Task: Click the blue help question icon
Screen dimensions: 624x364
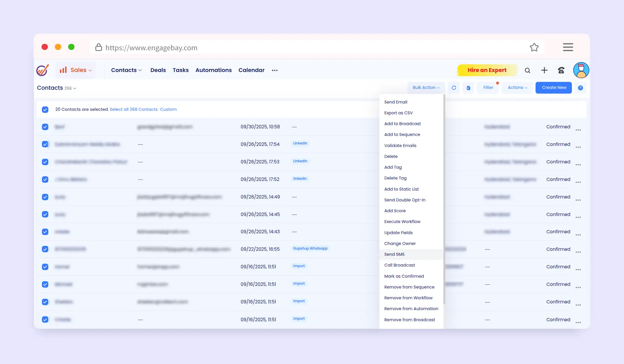Action: coord(580,88)
